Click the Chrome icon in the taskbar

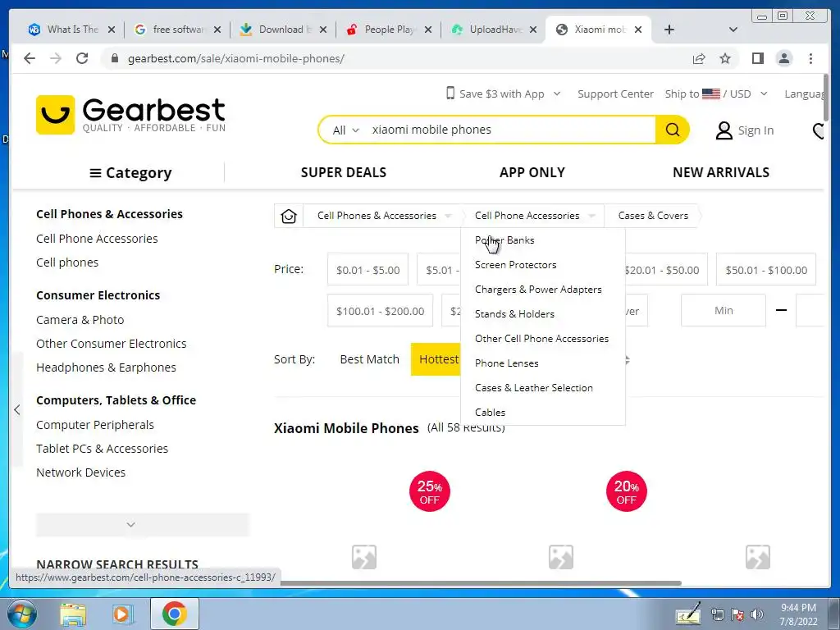[174, 614]
